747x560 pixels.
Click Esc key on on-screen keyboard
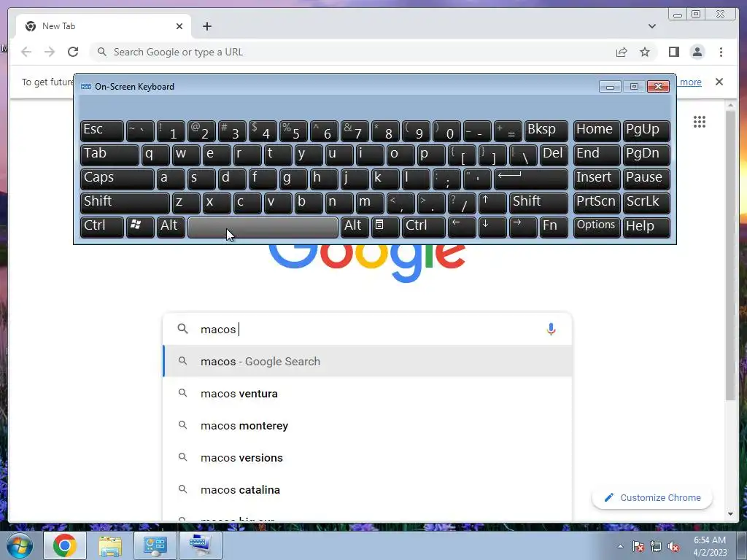click(x=102, y=131)
